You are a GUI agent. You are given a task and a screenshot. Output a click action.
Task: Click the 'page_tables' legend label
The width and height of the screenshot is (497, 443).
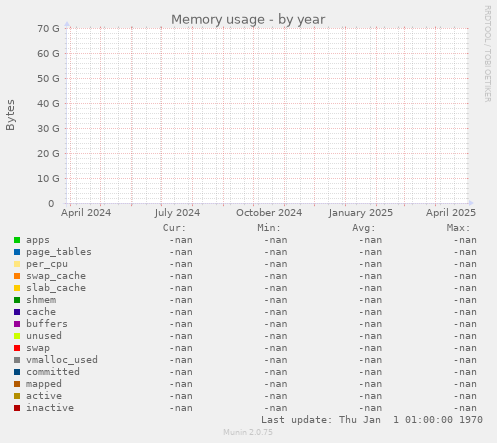coord(59,252)
